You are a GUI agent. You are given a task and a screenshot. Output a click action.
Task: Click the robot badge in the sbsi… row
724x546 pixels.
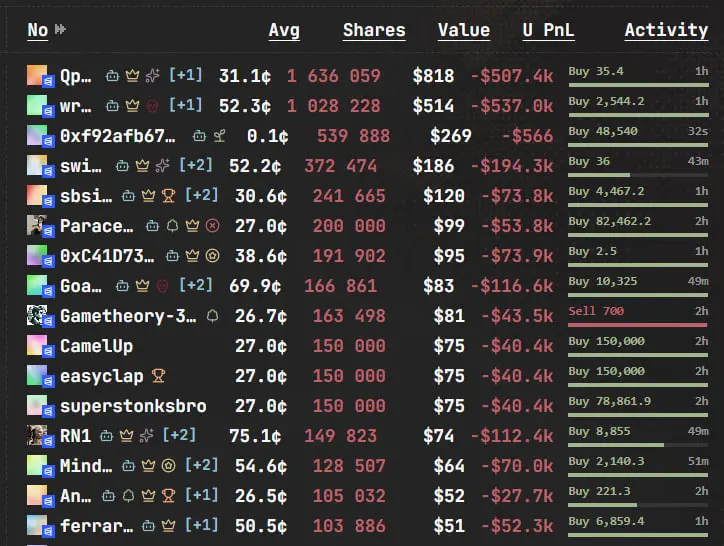128,196
